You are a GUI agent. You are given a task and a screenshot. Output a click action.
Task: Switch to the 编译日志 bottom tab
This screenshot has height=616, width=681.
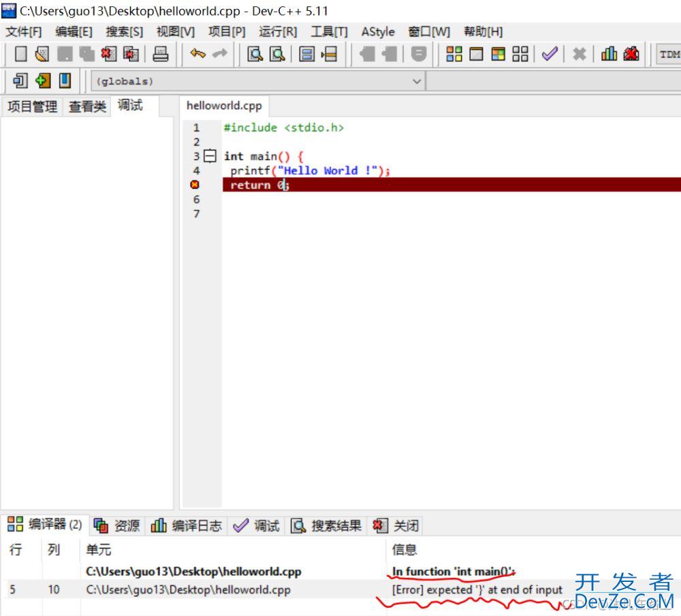point(187,525)
